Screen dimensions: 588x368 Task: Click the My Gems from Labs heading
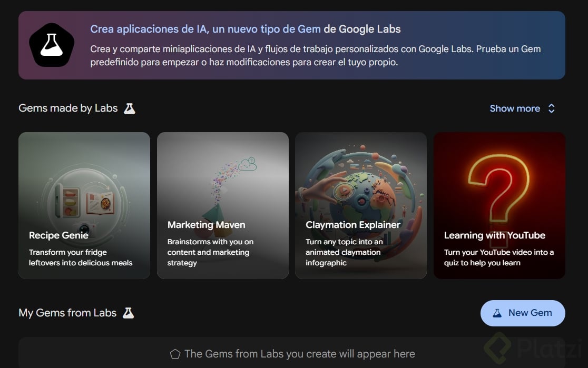(x=67, y=313)
